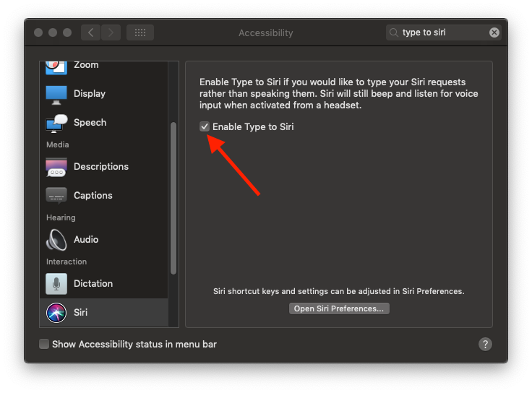The image size is (532, 393).
Task: Select the Captions label in list
Action: click(x=93, y=196)
